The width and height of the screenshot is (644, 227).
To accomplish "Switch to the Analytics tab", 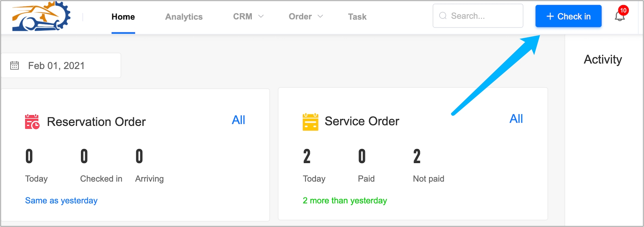I will pos(184,17).
